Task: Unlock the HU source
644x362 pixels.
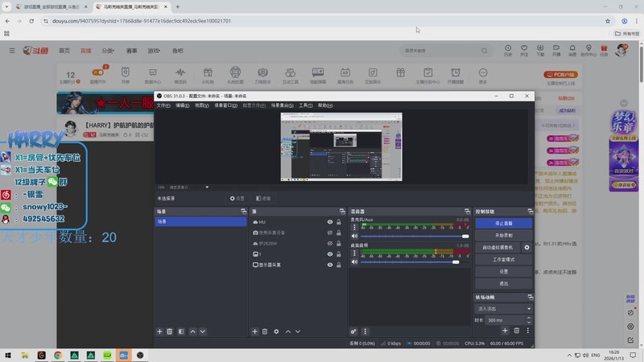Action: pyautogui.click(x=339, y=222)
